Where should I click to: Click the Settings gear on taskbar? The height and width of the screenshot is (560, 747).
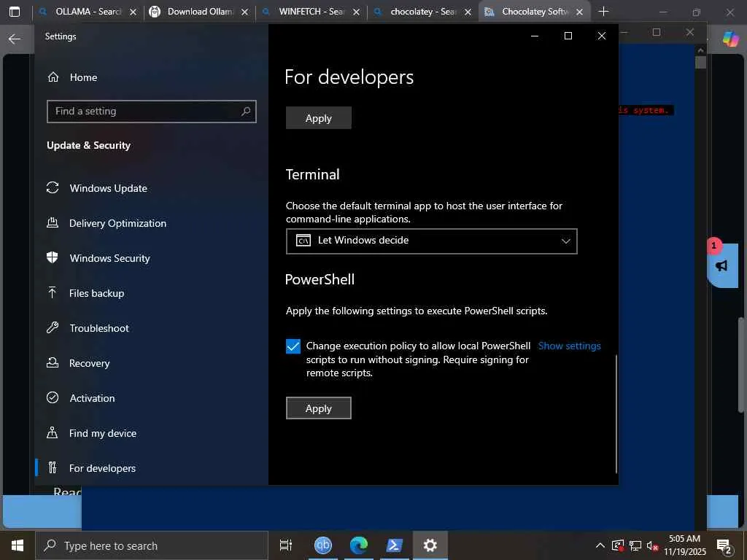click(430, 545)
